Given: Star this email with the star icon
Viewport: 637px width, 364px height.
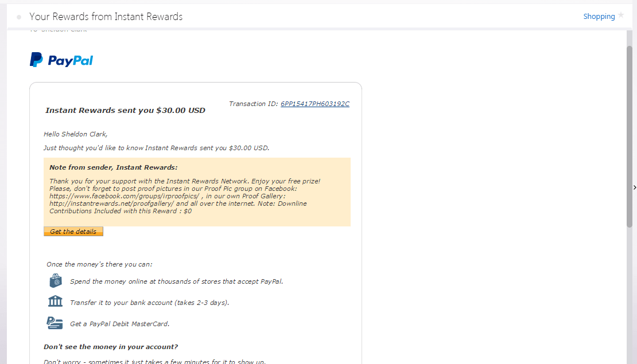Looking at the screenshot, I should [x=621, y=15].
